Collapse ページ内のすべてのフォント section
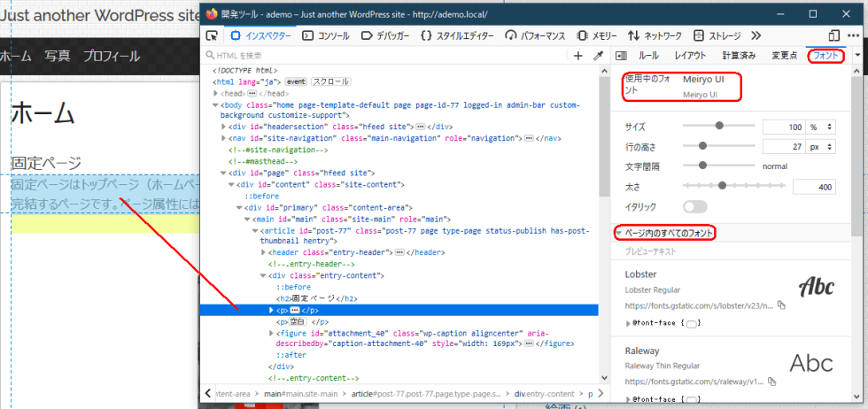Screen dimensions: 868x409 (x=619, y=234)
